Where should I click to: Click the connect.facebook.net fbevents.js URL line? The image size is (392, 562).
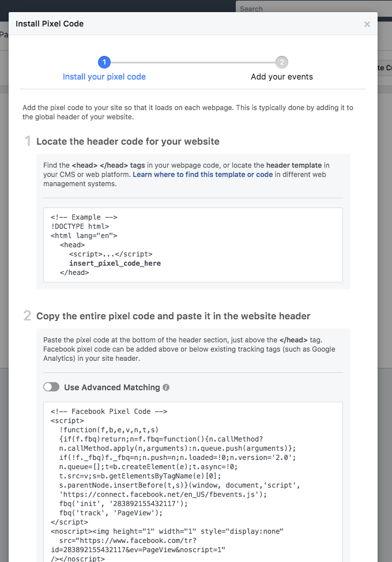coord(163,495)
